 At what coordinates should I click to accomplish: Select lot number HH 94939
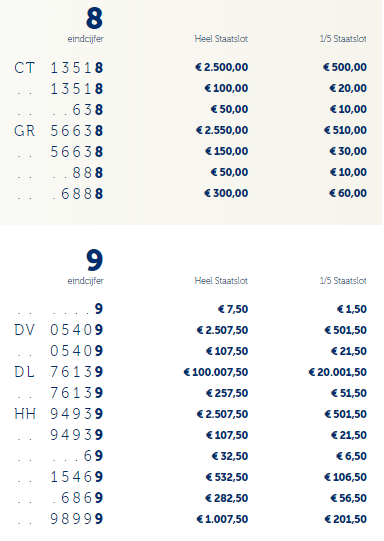point(59,414)
